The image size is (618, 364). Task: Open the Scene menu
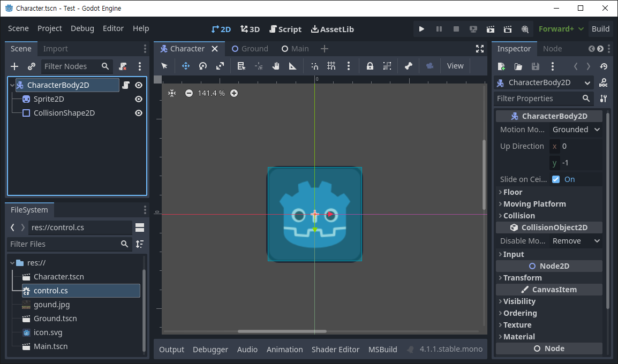coord(18,29)
